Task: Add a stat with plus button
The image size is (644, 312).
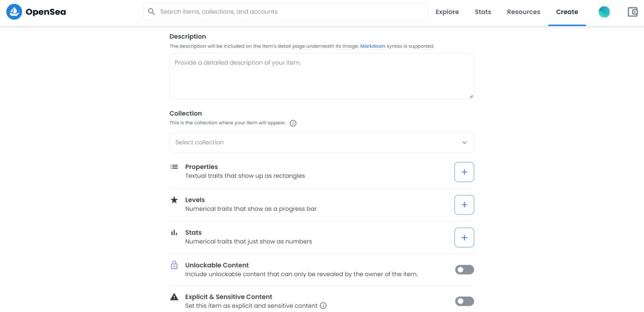Action: click(464, 237)
